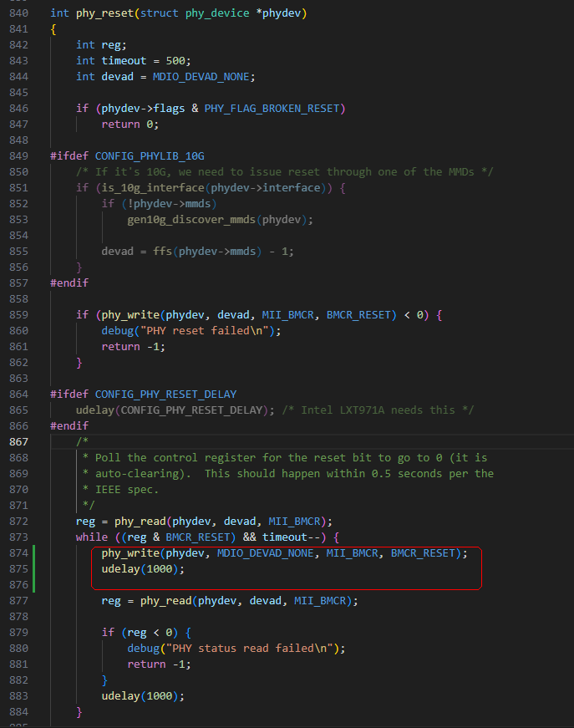Click MDIO_DEVAD_NONE on line 844

(201, 77)
